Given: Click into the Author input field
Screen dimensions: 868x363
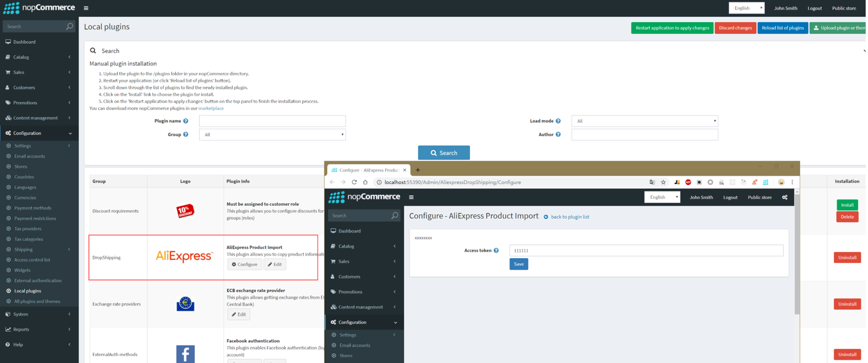Looking at the screenshot, I should [x=644, y=135].
